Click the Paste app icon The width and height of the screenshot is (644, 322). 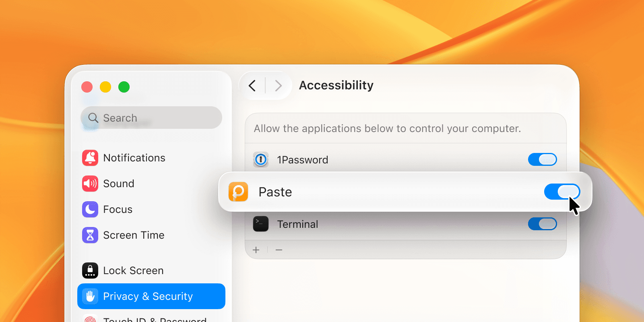click(238, 192)
